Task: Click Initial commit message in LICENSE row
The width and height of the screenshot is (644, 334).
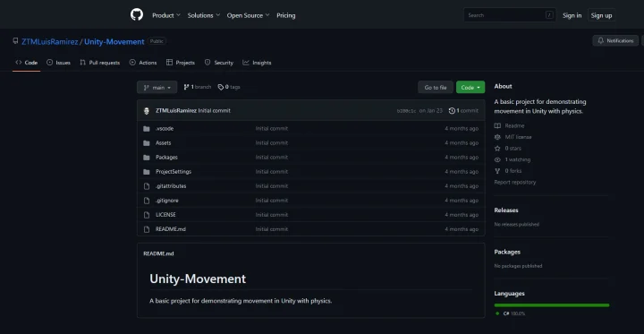Action: pyautogui.click(x=272, y=215)
